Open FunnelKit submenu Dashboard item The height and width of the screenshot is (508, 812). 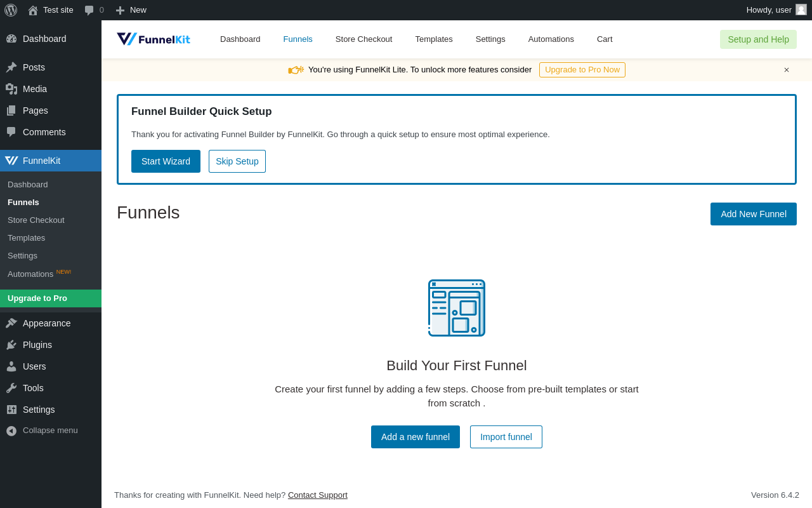pyautogui.click(x=51, y=185)
